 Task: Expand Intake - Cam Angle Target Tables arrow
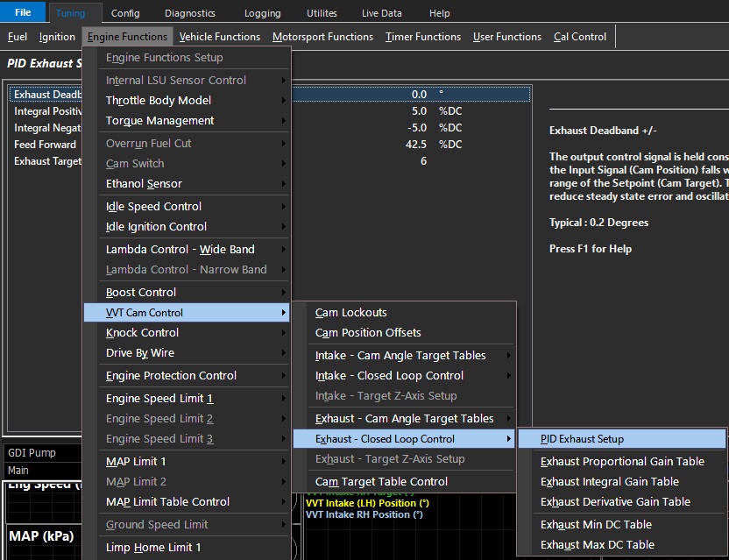coord(508,355)
